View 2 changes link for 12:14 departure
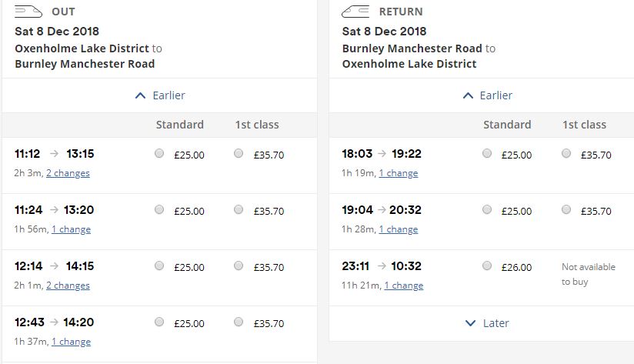634x364 pixels. coord(68,286)
